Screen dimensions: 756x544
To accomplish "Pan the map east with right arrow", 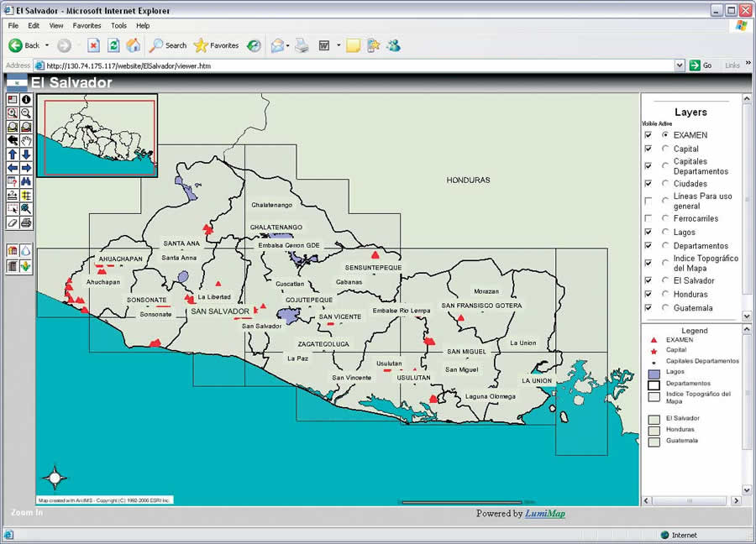I will coord(26,168).
